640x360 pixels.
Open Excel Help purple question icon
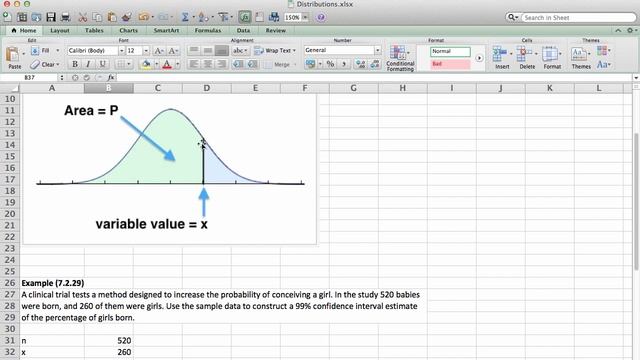[321, 17]
